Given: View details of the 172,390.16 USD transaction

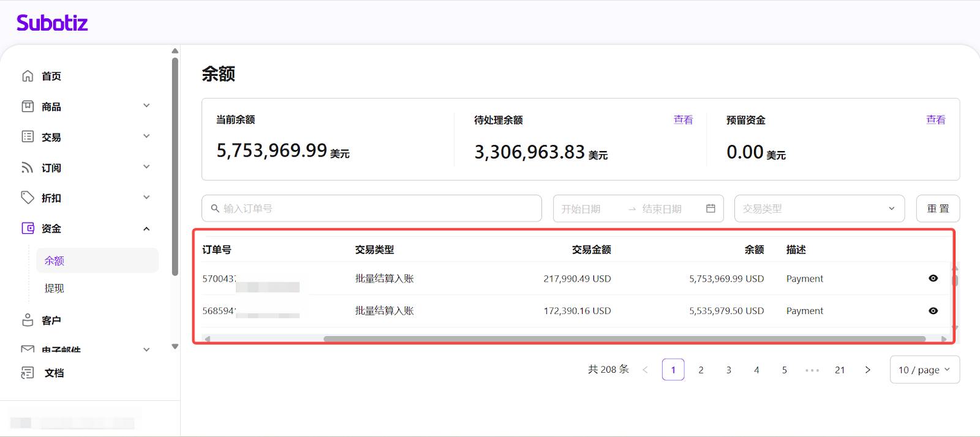Looking at the screenshot, I should pos(933,311).
